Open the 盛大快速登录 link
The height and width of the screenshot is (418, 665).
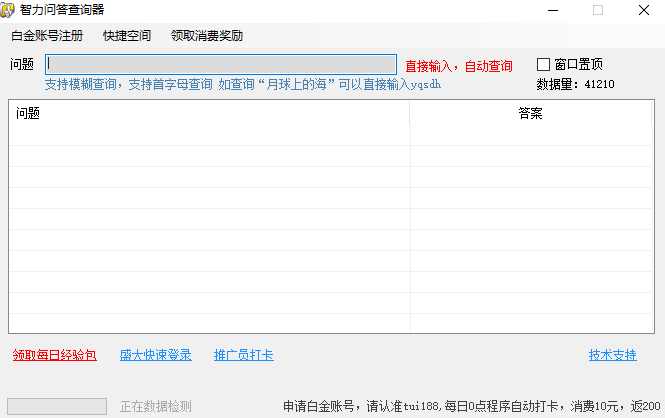click(x=155, y=355)
